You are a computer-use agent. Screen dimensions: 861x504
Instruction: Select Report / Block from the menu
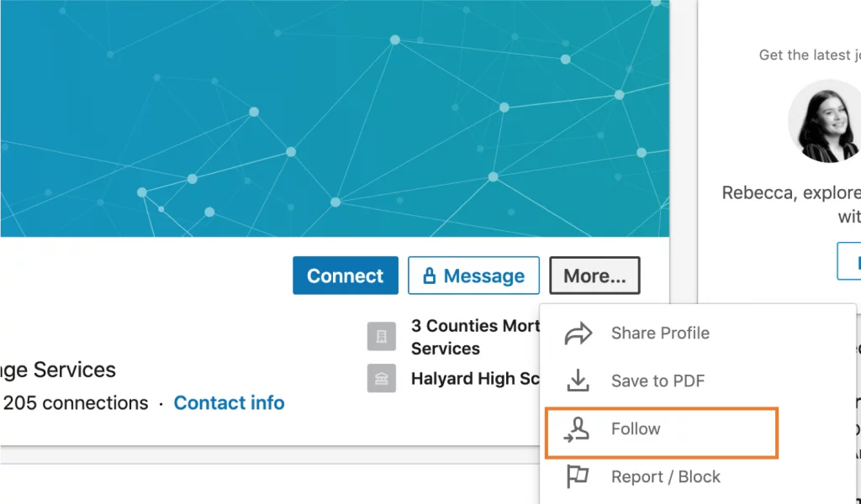tap(665, 476)
